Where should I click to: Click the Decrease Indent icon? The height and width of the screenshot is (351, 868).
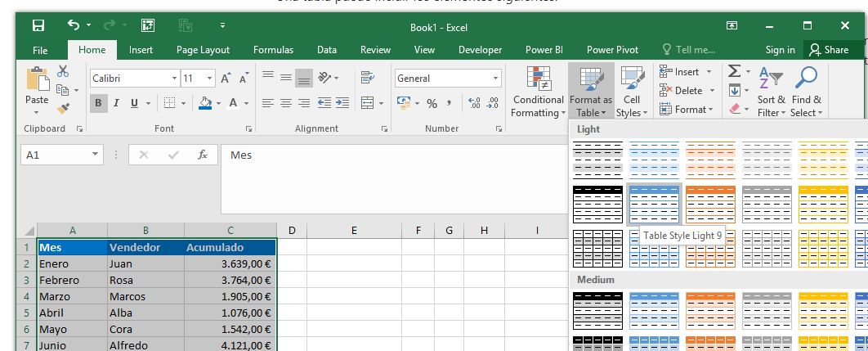(x=324, y=103)
